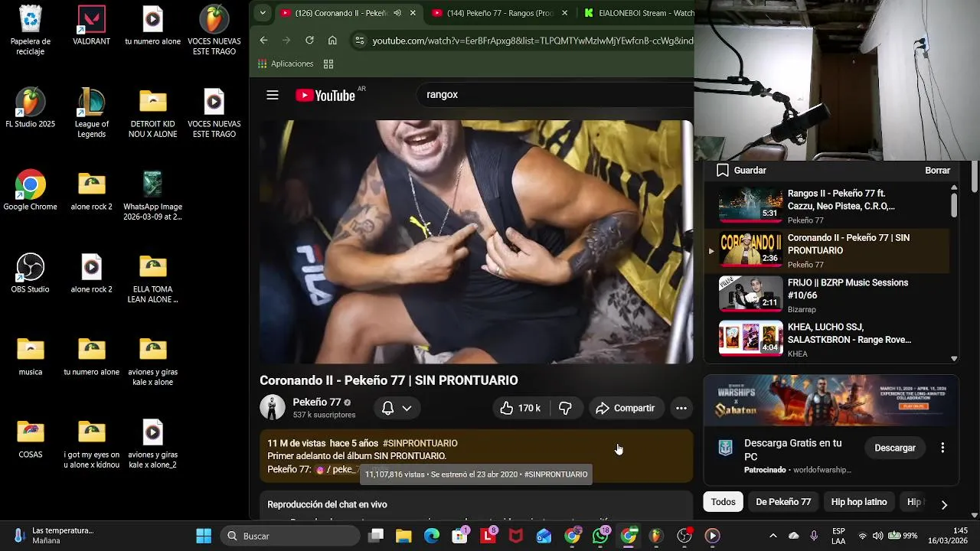Select the Todos filter chip
The height and width of the screenshot is (551, 980).
(x=723, y=502)
